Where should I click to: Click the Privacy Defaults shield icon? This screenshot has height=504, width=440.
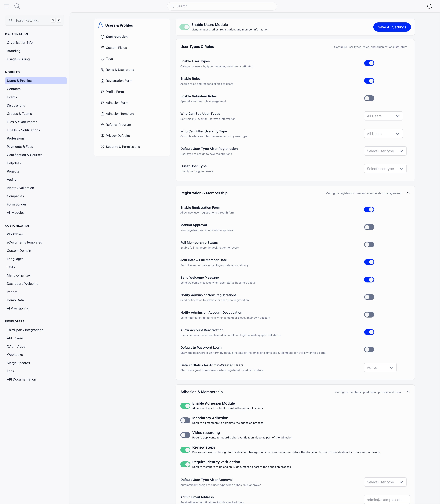pos(102,136)
